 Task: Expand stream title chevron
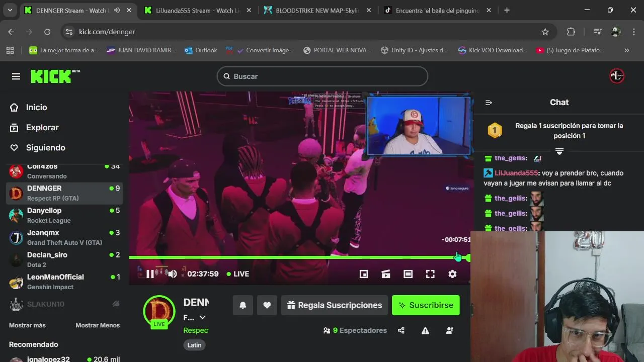pos(202,317)
